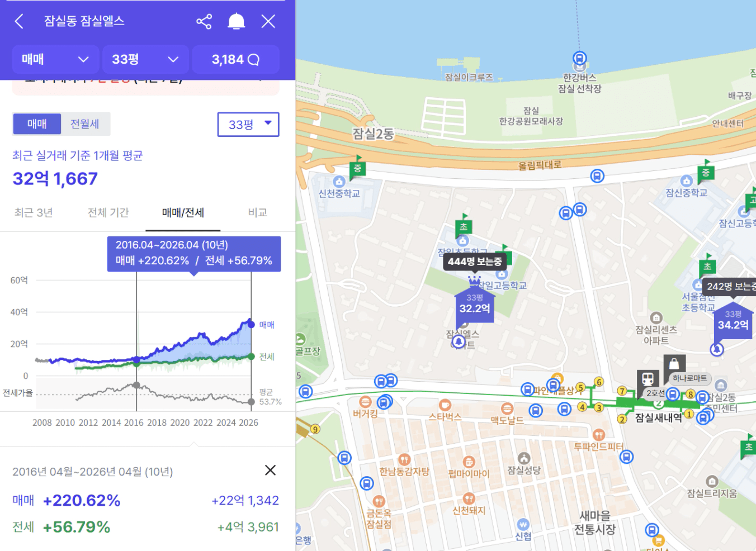Click the 잠실새내역 subway train icon
Viewport: 756px width, 551px height.
[x=648, y=380]
